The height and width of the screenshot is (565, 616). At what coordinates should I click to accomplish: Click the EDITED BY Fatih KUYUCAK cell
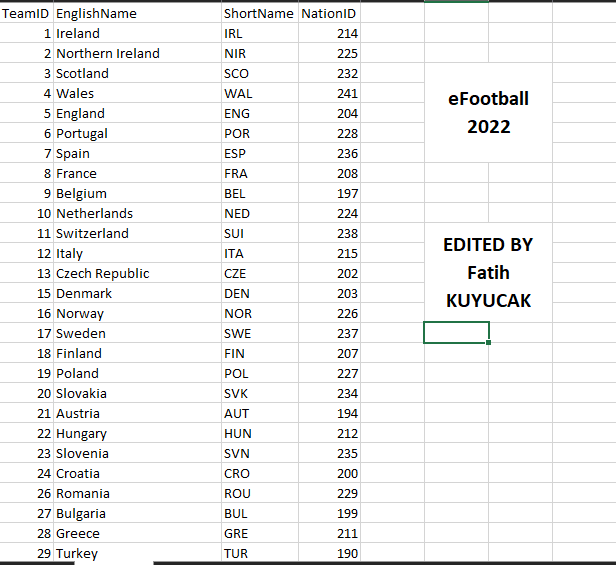[488, 272]
